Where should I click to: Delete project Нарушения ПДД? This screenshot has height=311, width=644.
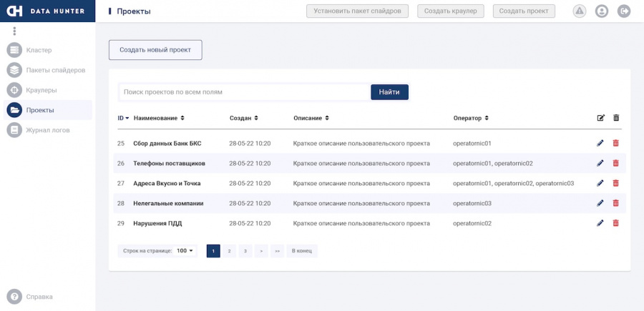coord(615,223)
